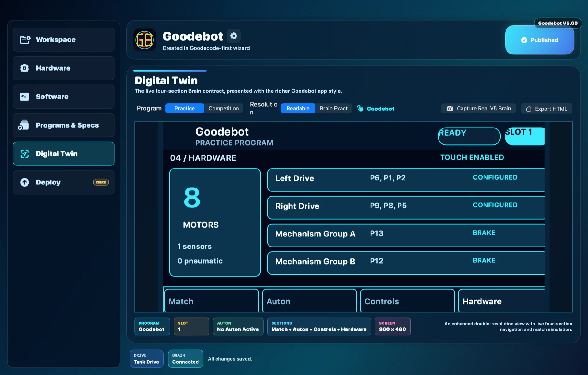Switch to the Controls tab on brain screen
The height and width of the screenshot is (375, 588).
[x=408, y=301]
